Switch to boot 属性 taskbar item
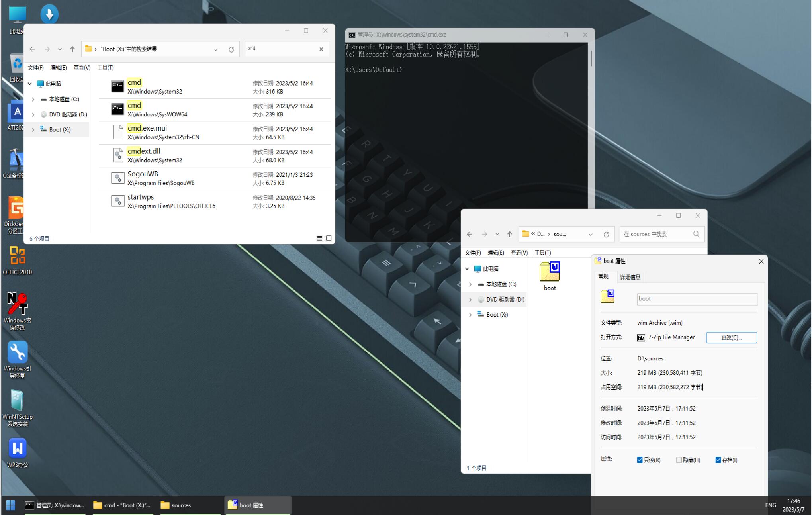 258,505
